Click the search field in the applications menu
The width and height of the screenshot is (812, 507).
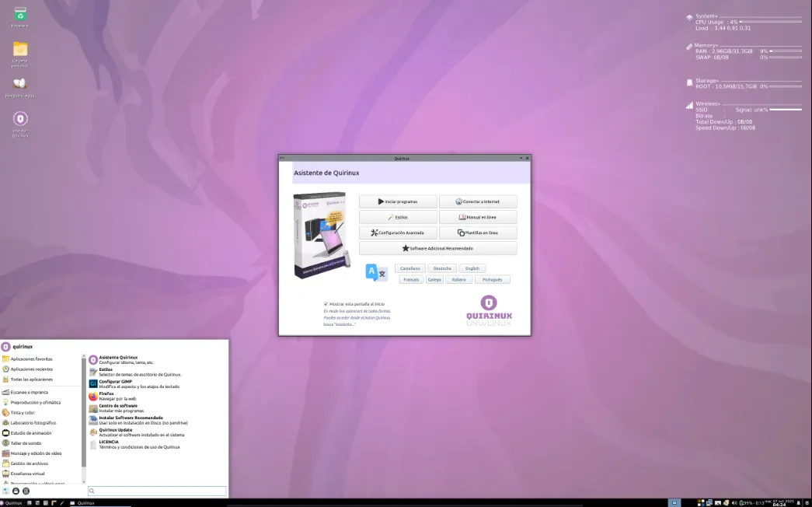coord(155,491)
